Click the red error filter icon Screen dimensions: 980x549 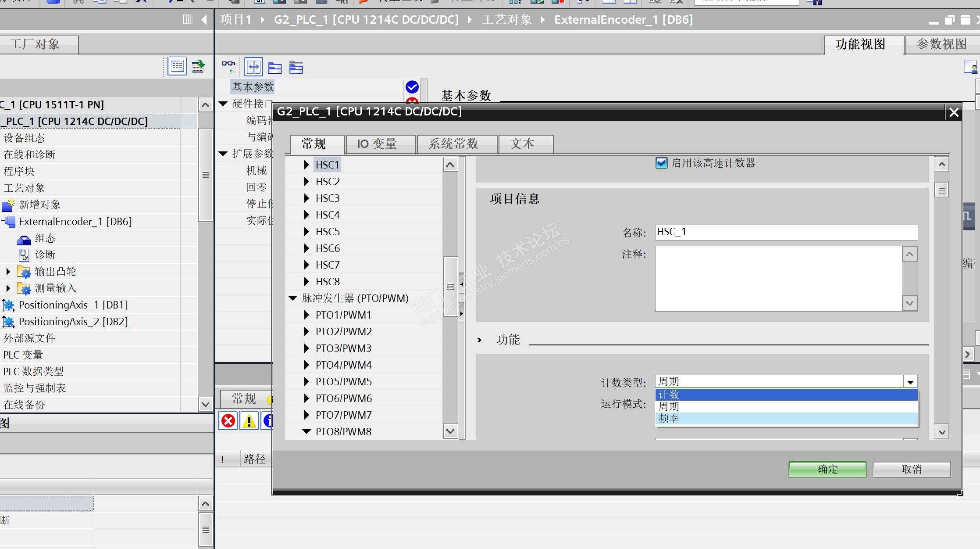click(228, 421)
